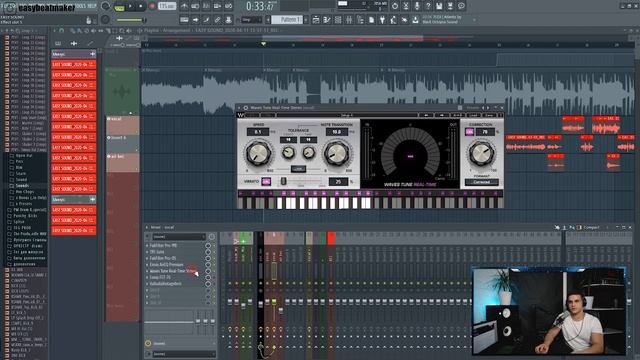640x360 pixels.
Task: Click the Stop button in transport
Action: click(x=141, y=6)
